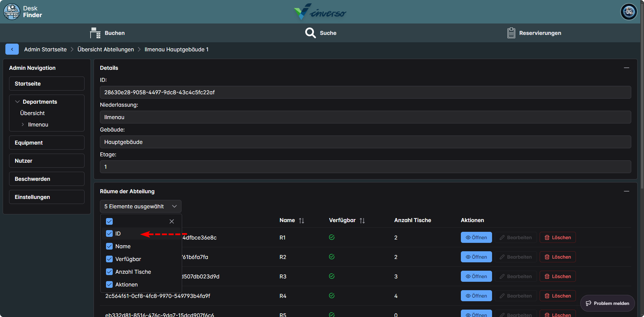
Task: Uncheck the ID column checkbox
Action: pos(109,233)
